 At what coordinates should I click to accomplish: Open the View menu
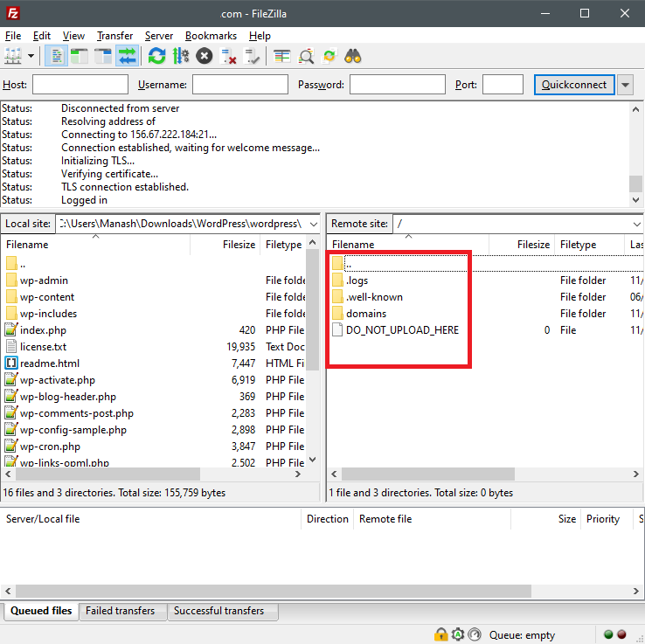pos(73,36)
